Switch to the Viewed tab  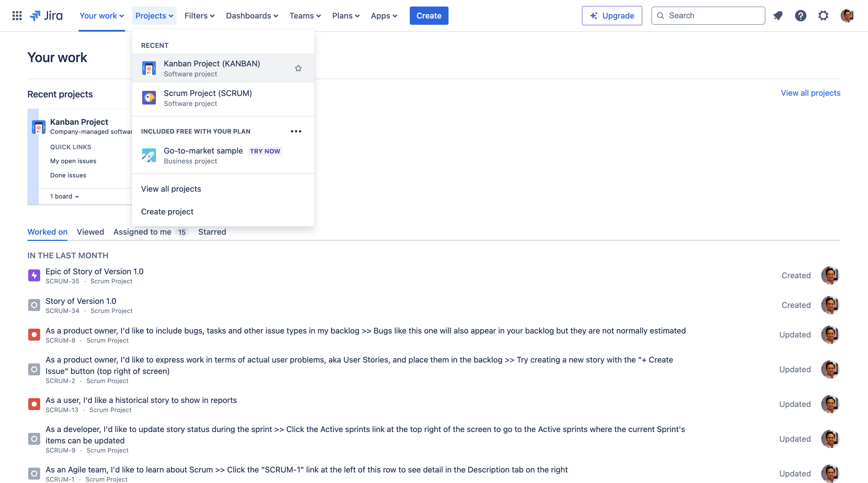pyautogui.click(x=90, y=232)
